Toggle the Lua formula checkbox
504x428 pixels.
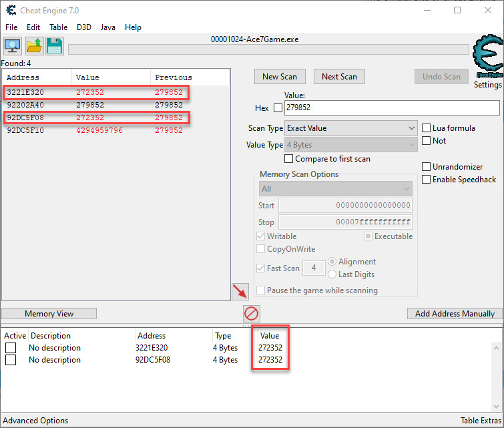[427, 128]
